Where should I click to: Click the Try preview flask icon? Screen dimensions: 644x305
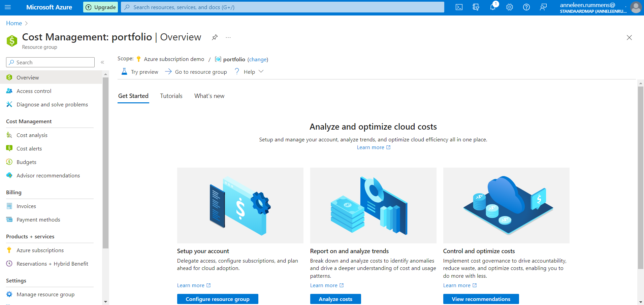click(x=124, y=71)
